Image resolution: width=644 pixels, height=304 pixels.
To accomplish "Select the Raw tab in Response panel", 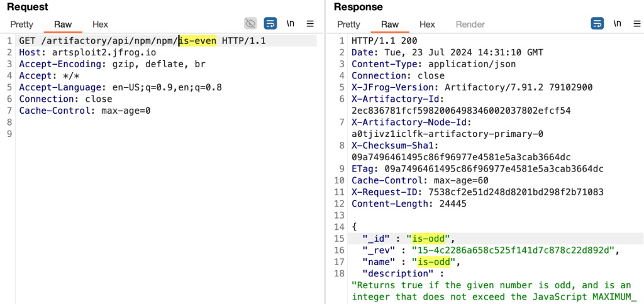I will point(390,24).
